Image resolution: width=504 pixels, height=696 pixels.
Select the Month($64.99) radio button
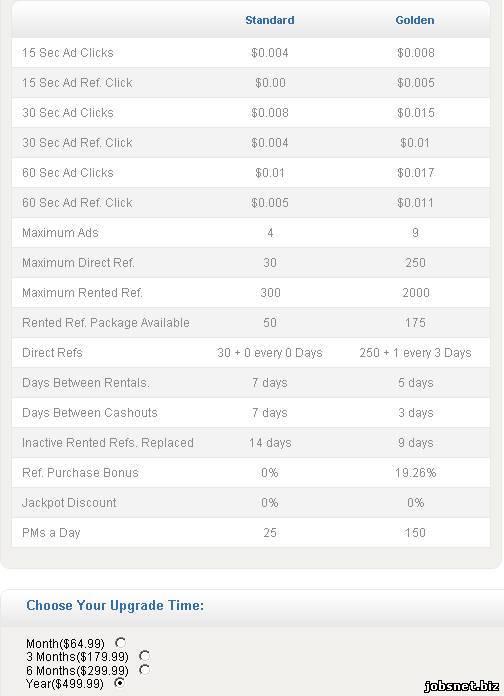120,642
